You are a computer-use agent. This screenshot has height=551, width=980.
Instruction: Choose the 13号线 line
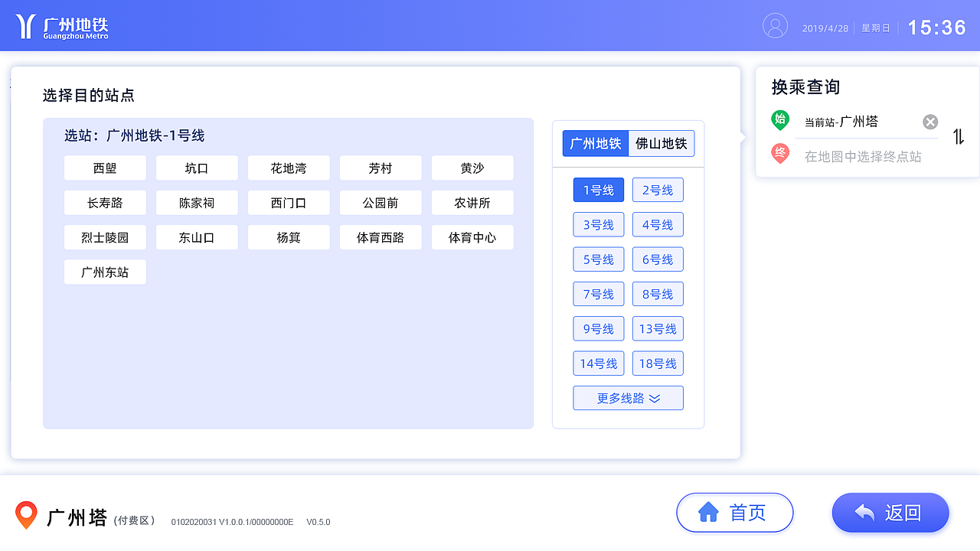pos(658,329)
